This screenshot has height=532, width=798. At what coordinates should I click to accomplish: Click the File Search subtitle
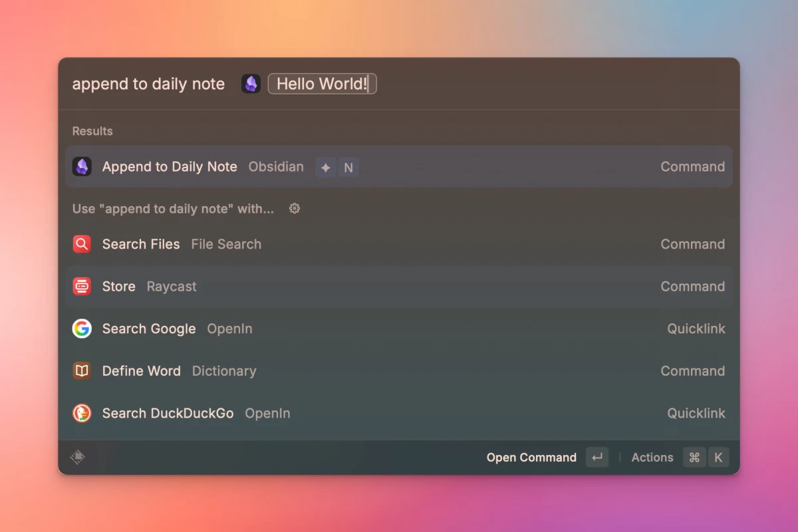[226, 244]
